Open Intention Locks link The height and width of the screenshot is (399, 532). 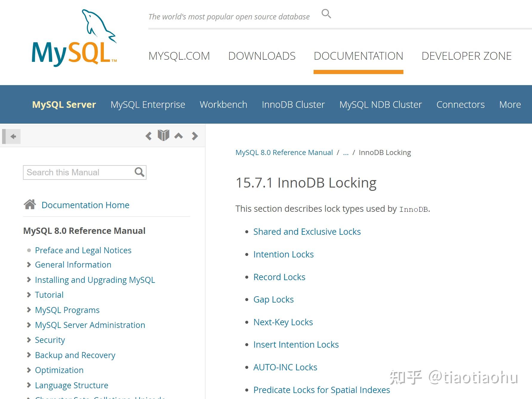point(283,254)
